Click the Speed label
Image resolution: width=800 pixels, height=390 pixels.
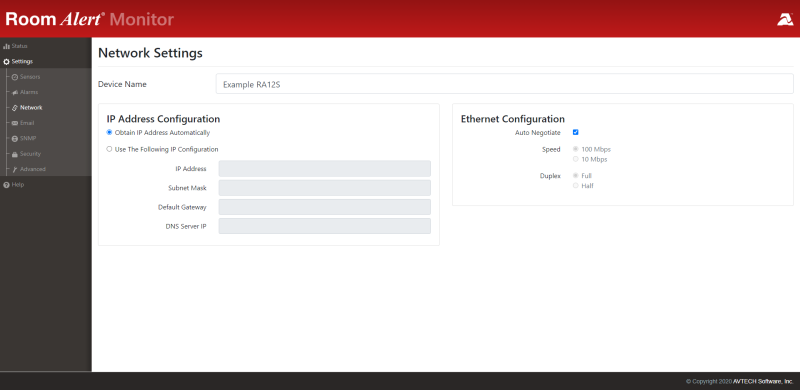pyautogui.click(x=551, y=150)
